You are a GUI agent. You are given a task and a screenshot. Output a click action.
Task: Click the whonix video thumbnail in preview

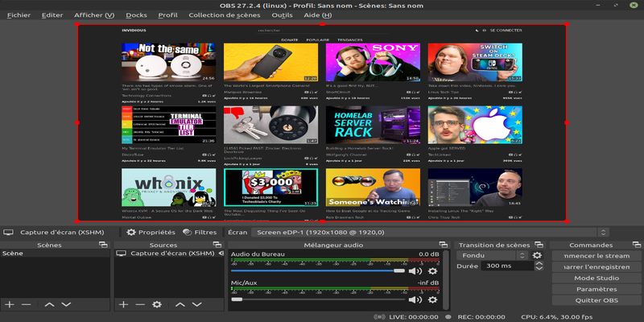(168, 188)
